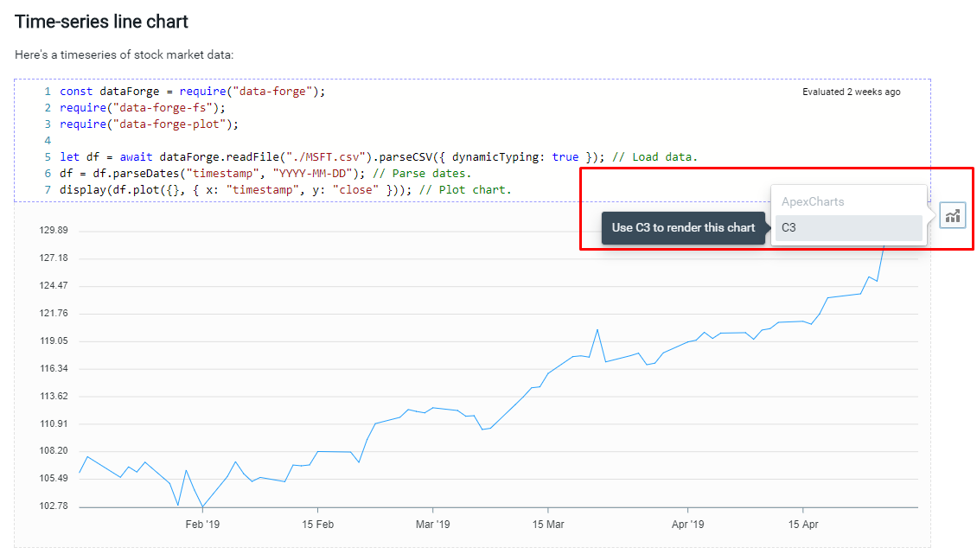Click the 129.89 y-axis label
The width and height of the screenshot is (977, 560).
tap(54, 231)
